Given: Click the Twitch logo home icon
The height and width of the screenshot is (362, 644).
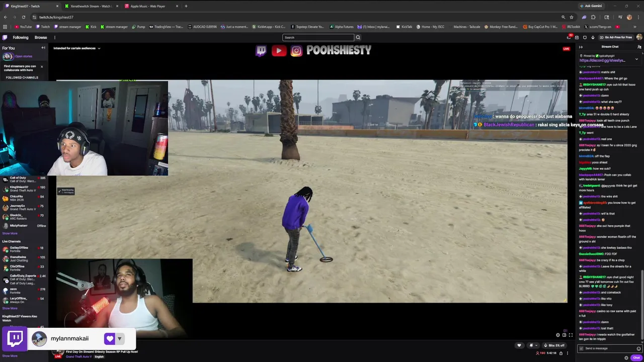Looking at the screenshot, I should [5, 37].
